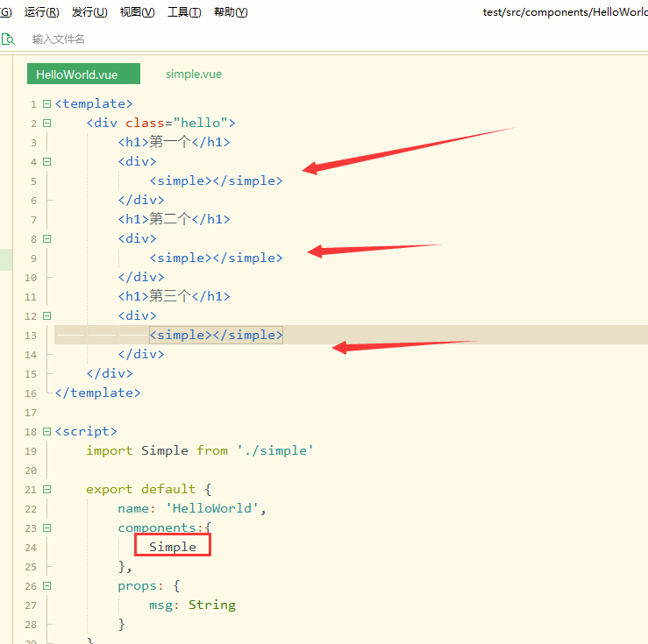
Task: Collapse the div class="hello" fold marker
Action: click(x=47, y=124)
